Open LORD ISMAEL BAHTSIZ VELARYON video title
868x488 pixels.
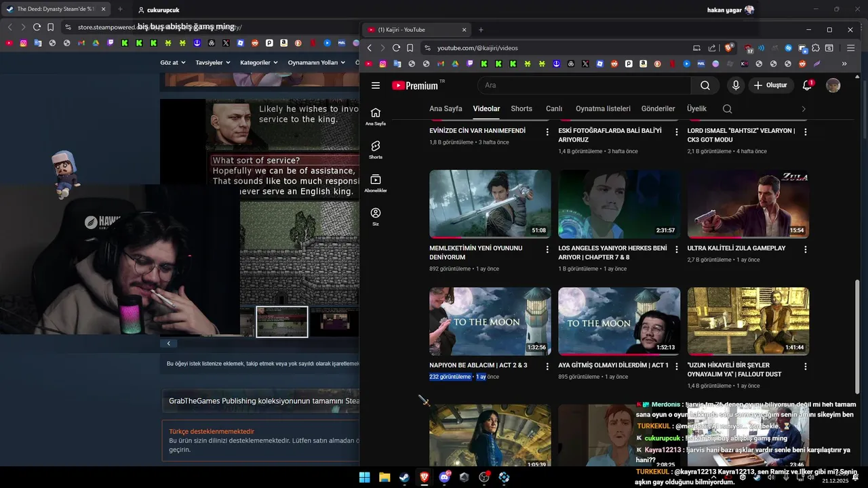pyautogui.click(x=741, y=135)
